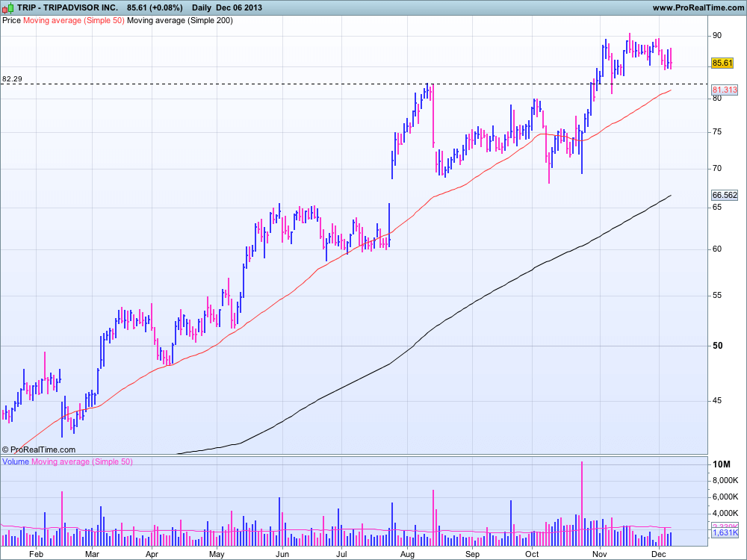Click the 6,000K volume axis label
The image size is (747, 560).
coord(725,497)
